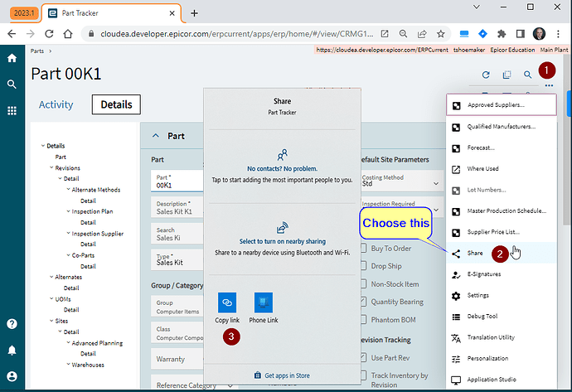This screenshot has width=572, height=392.
Task: Open browser home page button
Action: pyautogui.click(x=68, y=34)
